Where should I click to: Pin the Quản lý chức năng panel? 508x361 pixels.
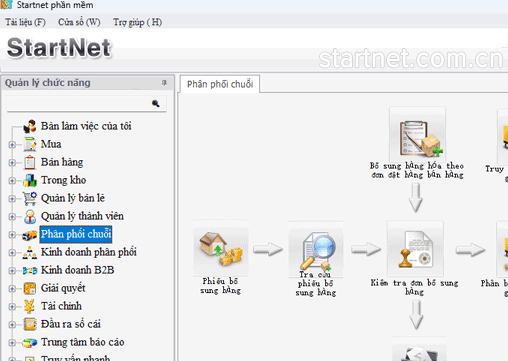click(x=164, y=83)
